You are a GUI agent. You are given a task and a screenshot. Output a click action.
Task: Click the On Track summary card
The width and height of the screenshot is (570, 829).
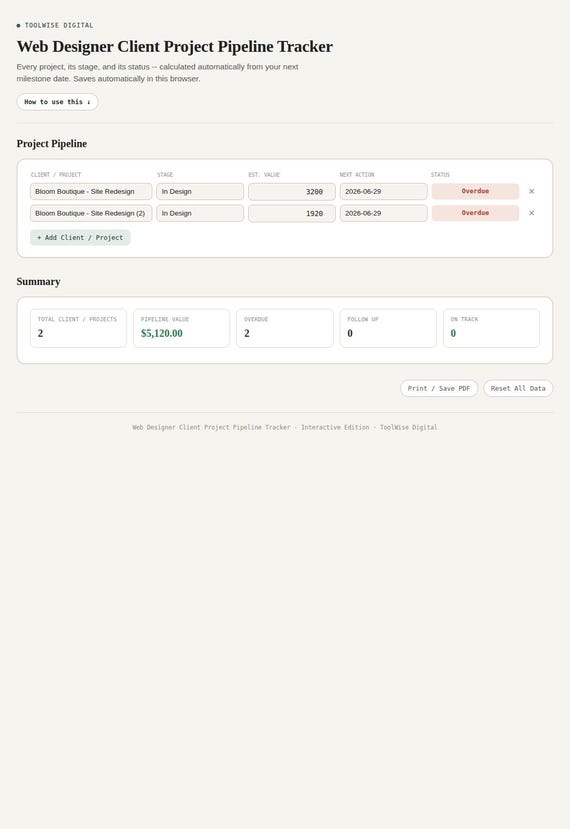pyautogui.click(x=491, y=328)
